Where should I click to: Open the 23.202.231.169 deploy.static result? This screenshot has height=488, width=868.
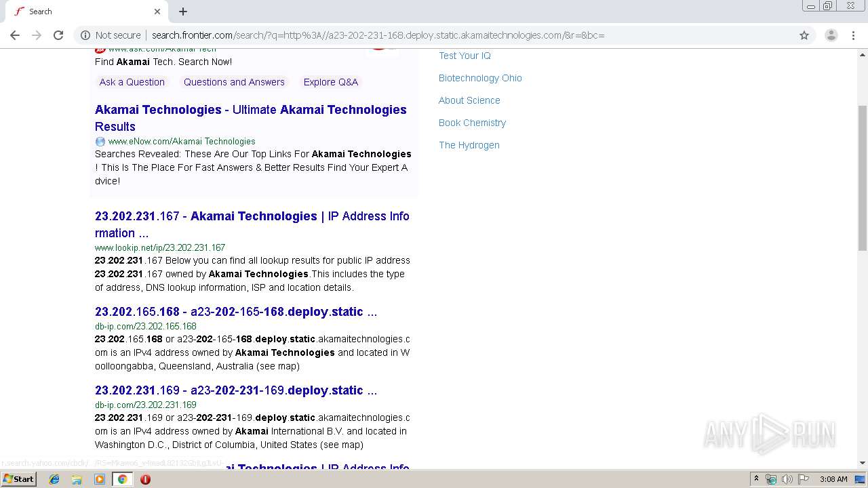(236, 390)
